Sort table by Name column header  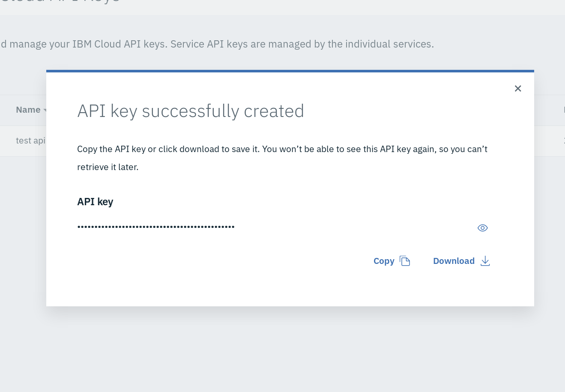[28, 110]
